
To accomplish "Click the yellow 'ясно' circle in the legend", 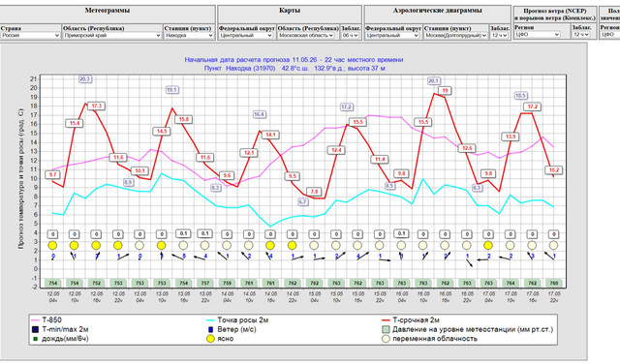I will click(210, 339).
